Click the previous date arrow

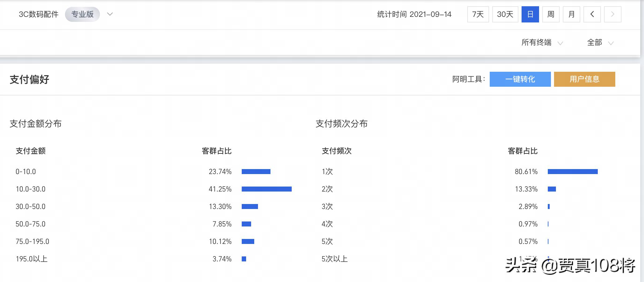pos(592,14)
